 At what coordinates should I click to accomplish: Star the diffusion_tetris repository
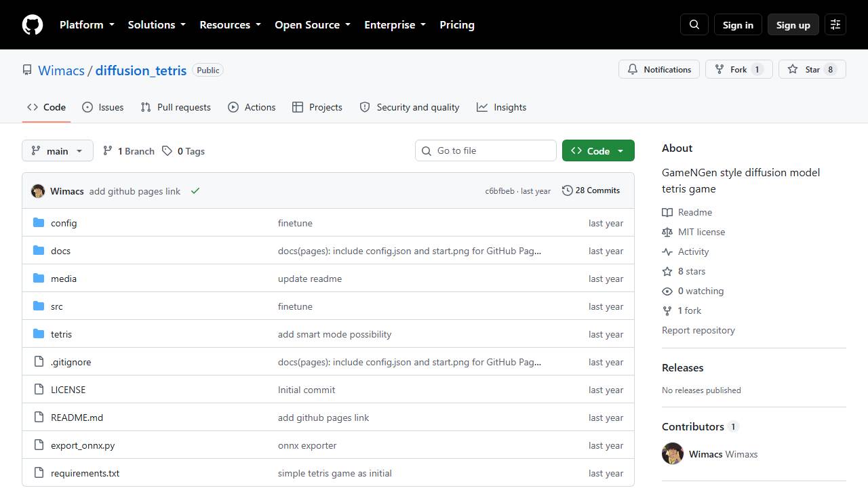click(812, 69)
